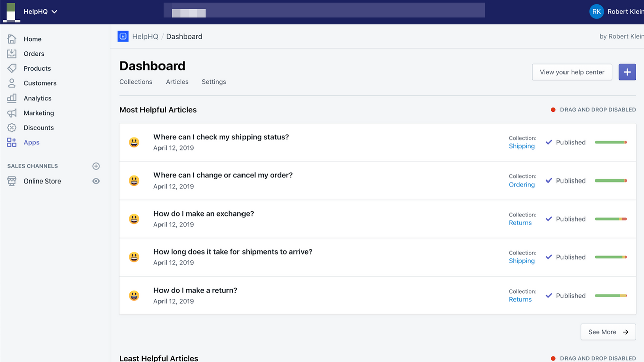Click Dashboard in the breadcrumb

click(x=184, y=36)
